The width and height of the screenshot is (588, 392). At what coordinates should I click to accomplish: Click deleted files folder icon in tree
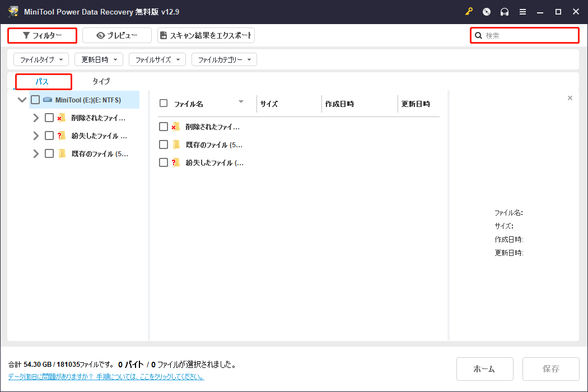(61, 118)
